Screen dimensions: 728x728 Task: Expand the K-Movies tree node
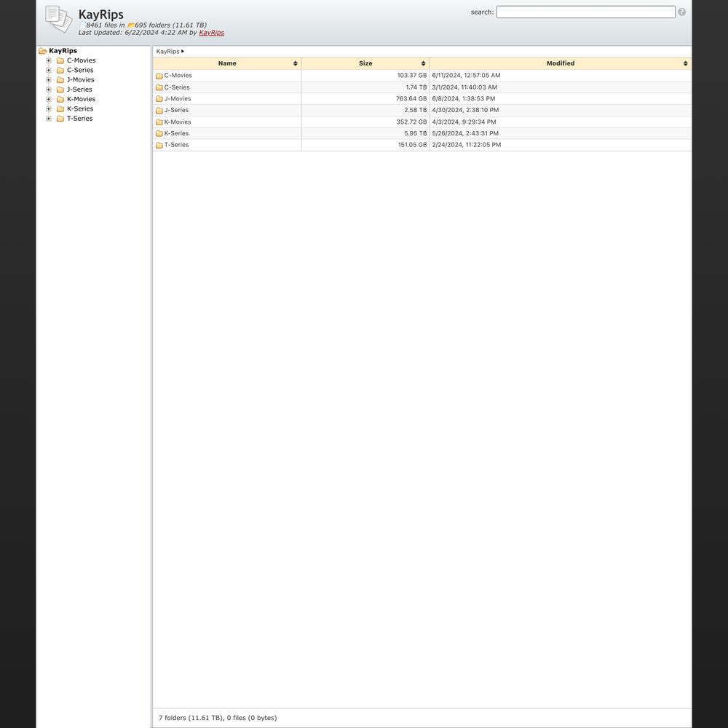[48, 99]
